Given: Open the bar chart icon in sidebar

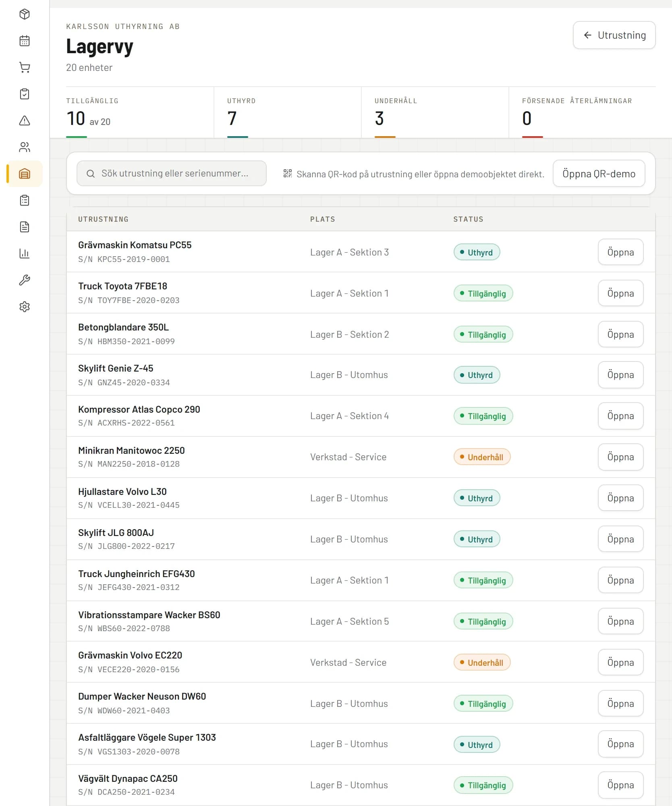Looking at the screenshot, I should coord(25,253).
